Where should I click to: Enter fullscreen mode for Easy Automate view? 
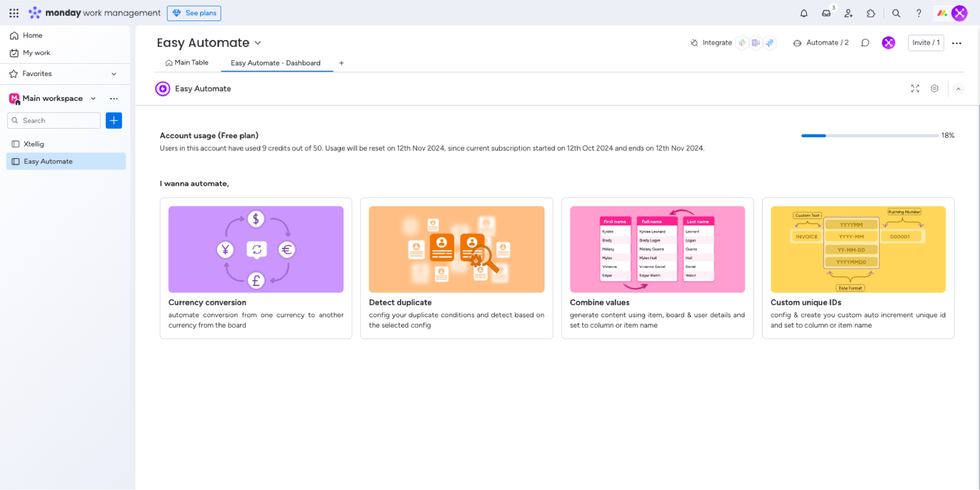[x=915, y=89]
